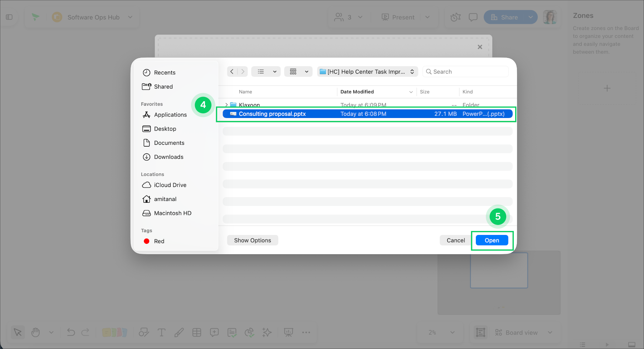Viewport: 644px width, 349px height.
Task: Open the user profile avatar
Action: tap(550, 17)
